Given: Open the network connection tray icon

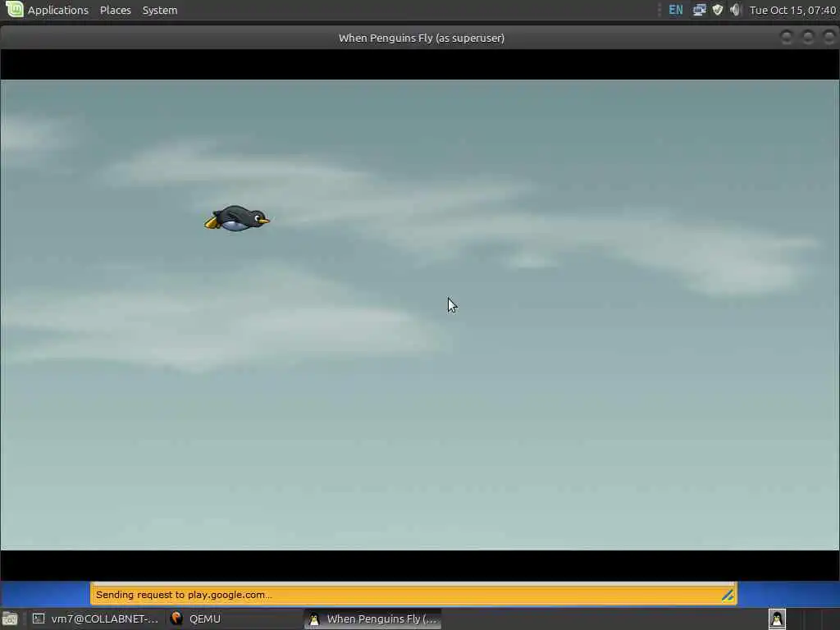Looking at the screenshot, I should coord(699,10).
